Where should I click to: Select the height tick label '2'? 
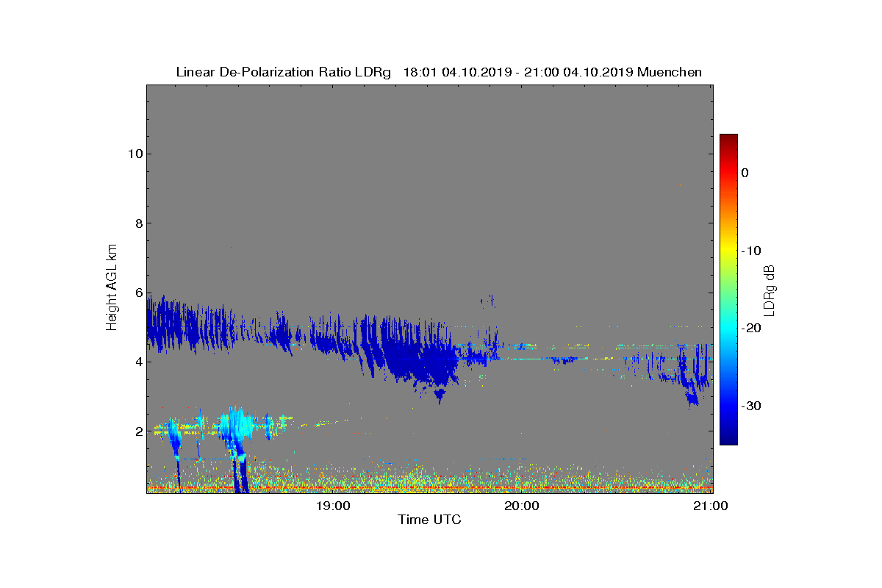pos(138,431)
